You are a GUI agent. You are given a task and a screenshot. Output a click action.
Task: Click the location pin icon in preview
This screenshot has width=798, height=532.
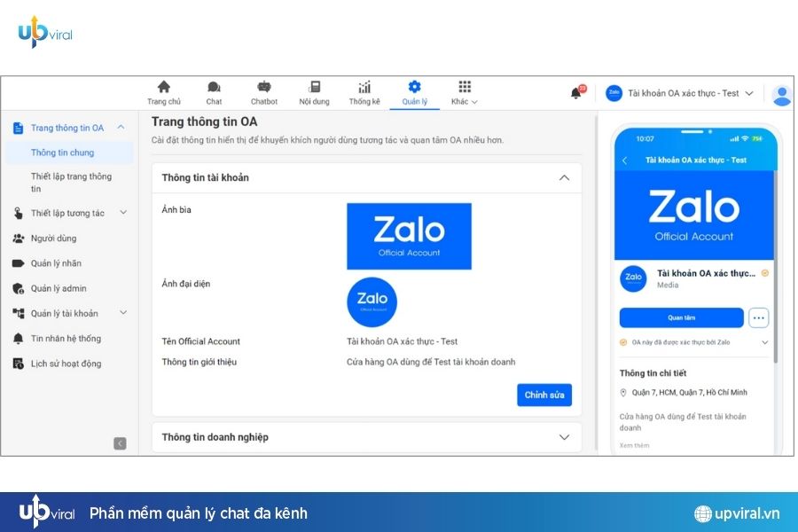pyautogui.click(x=623, y=393)
